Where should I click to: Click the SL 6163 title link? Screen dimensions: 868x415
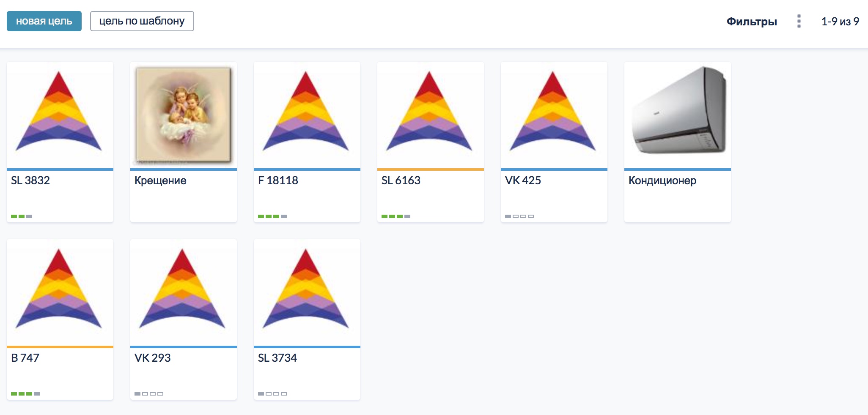[401, 180]
